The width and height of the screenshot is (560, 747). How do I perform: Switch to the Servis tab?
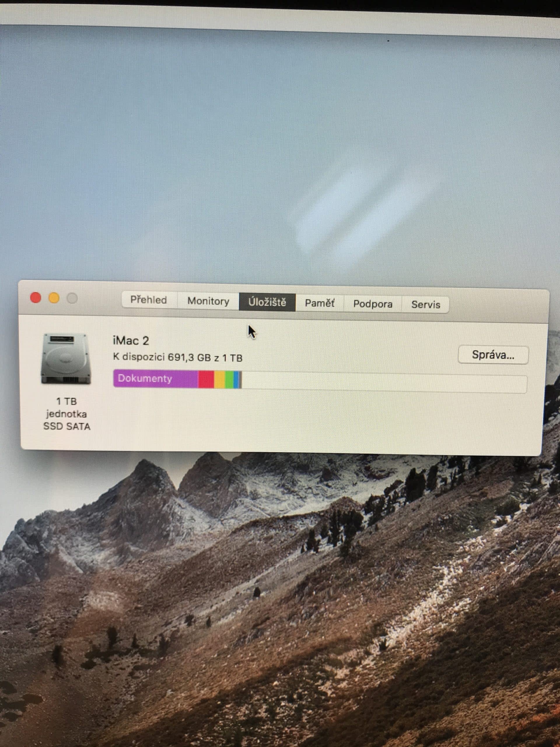click(x=425, y=305)
